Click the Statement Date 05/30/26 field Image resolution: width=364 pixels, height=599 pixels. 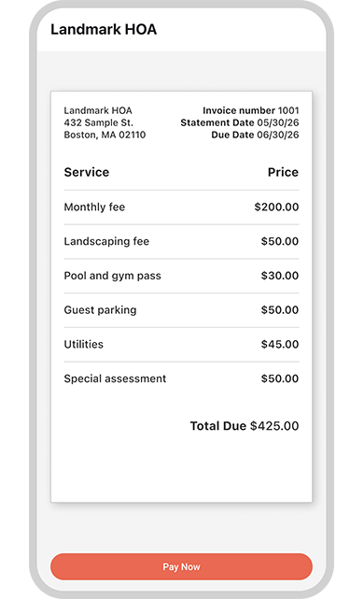(x=240, y=122)
